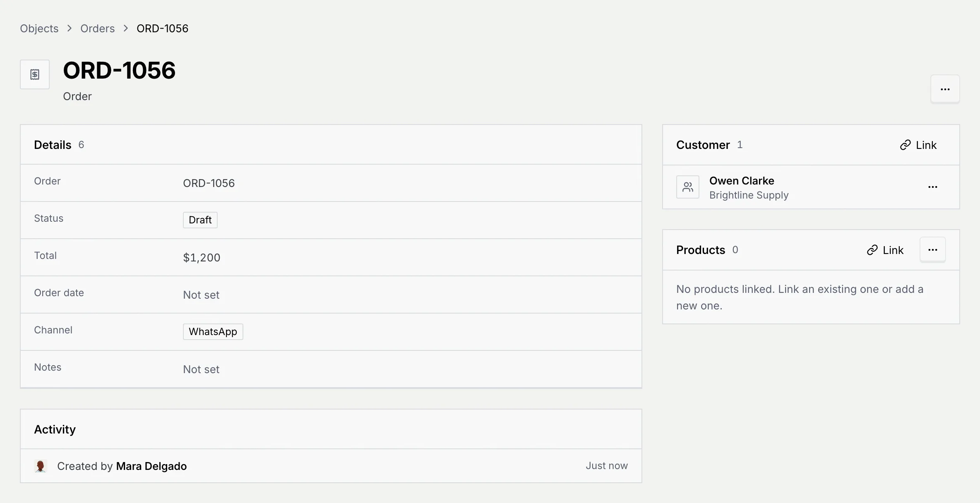
Task: Link a product to this order
Action: point(885,250)
